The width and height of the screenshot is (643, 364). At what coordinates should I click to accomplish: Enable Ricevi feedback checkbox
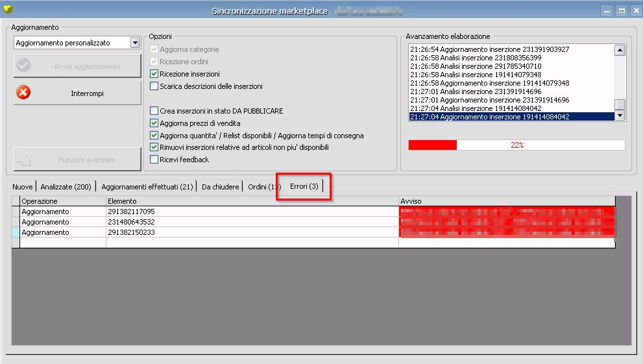coord(154,160)
